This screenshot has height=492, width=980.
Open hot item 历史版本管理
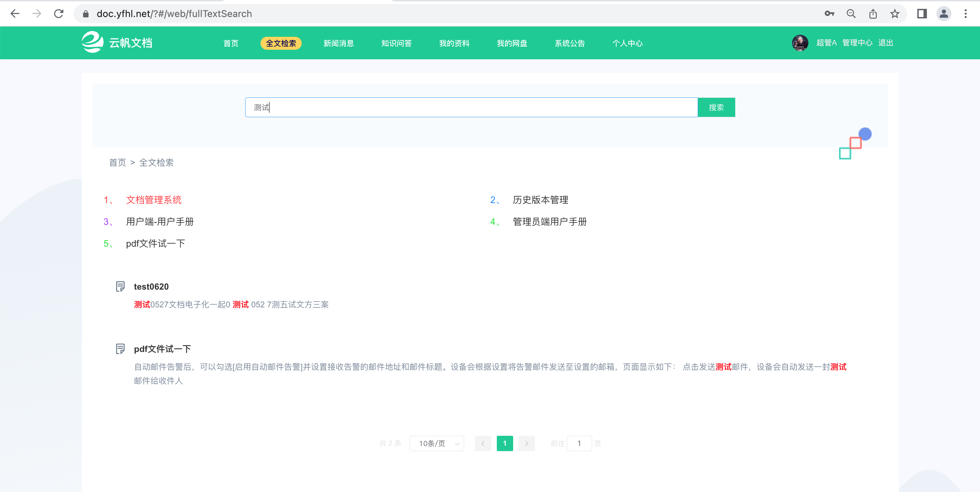tap(540, 200)
